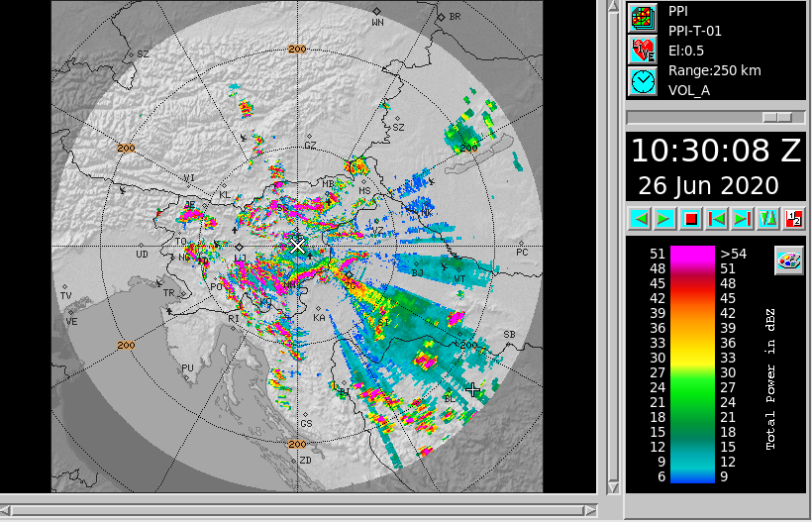
Task: Click the radar site X marker at center
Action: pyautogui.click(x=298, y=245)
